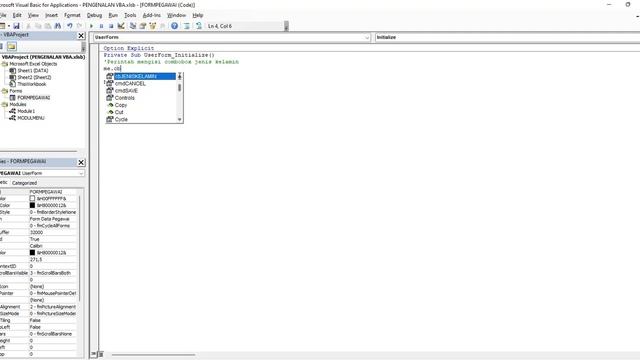Open the Debug menu

[x=94, y=15]
